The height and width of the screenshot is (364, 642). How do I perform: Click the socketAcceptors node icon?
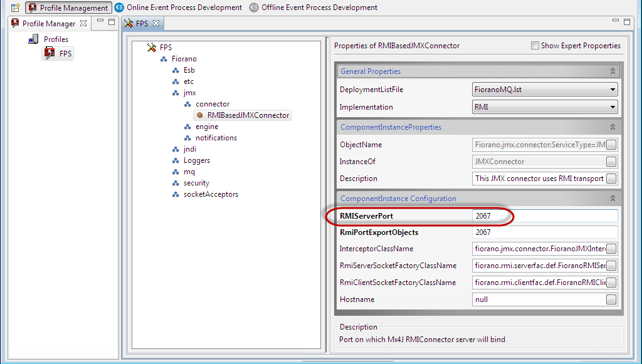point(176,194)
